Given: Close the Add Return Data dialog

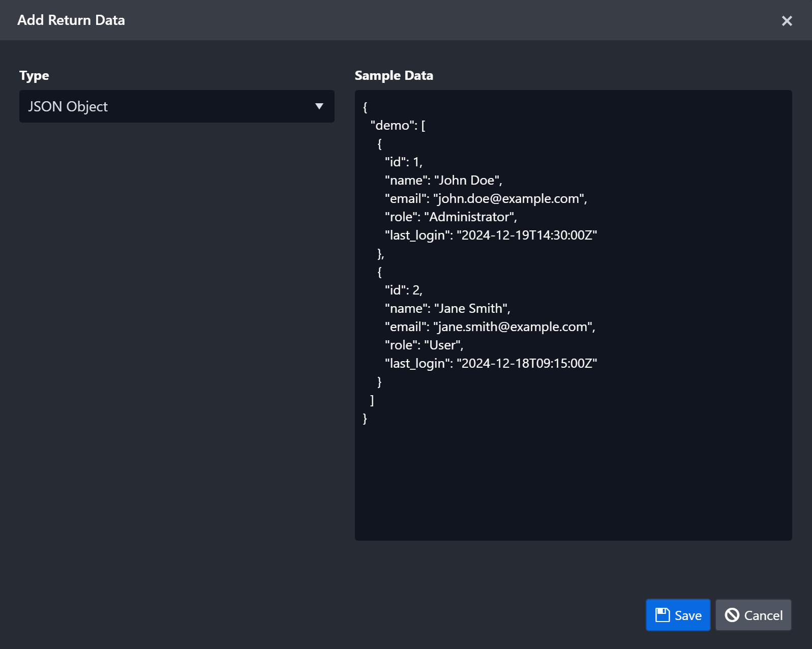Looking at the screenshot, I should point(787,21).
